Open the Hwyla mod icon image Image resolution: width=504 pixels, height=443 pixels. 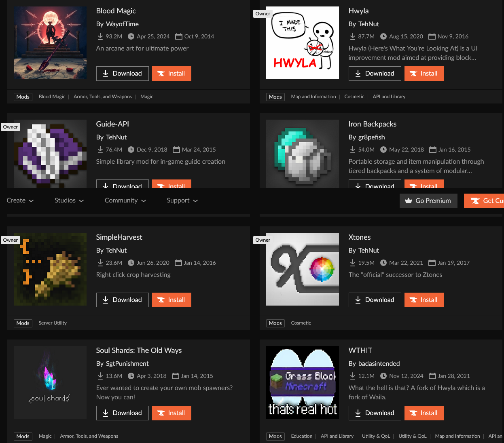coord(303,43)
